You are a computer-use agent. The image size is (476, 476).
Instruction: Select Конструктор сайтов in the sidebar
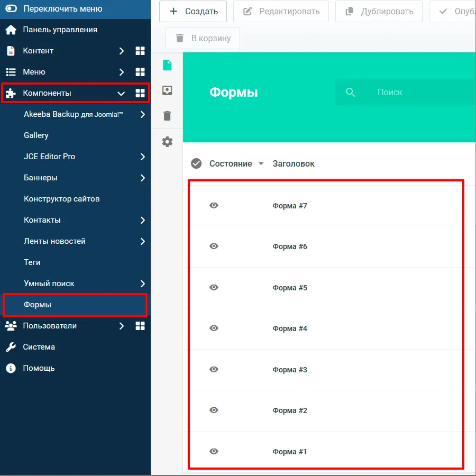click(x=61, y=199)
